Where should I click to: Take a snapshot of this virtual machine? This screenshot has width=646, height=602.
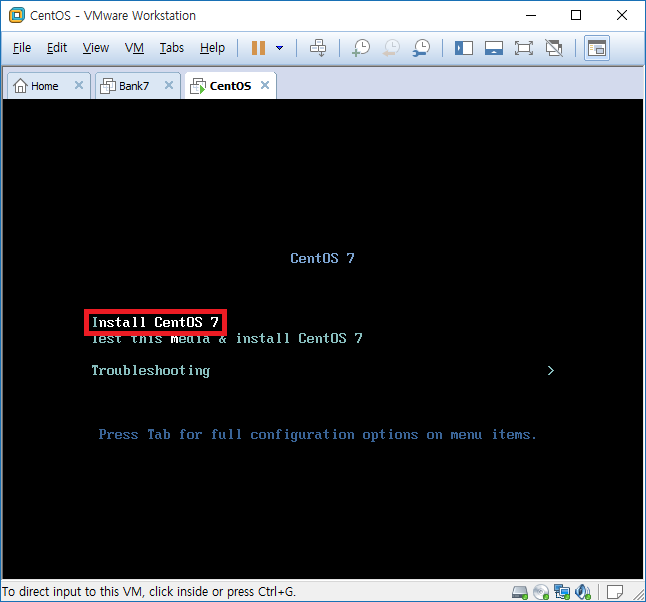(361, 48)
